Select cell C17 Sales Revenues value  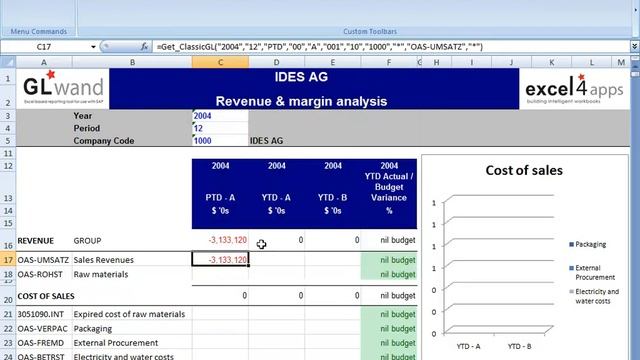point(220,260)
